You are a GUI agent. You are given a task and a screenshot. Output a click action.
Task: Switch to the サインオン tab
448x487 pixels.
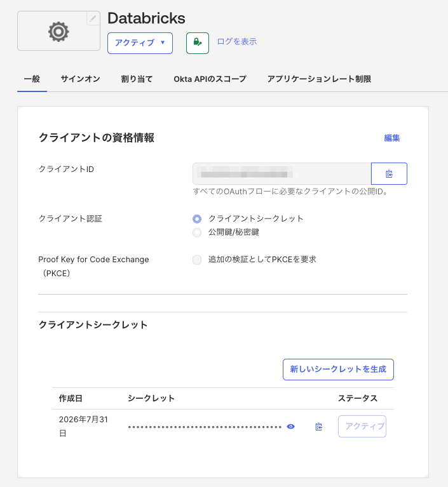[x=80, y=79]
